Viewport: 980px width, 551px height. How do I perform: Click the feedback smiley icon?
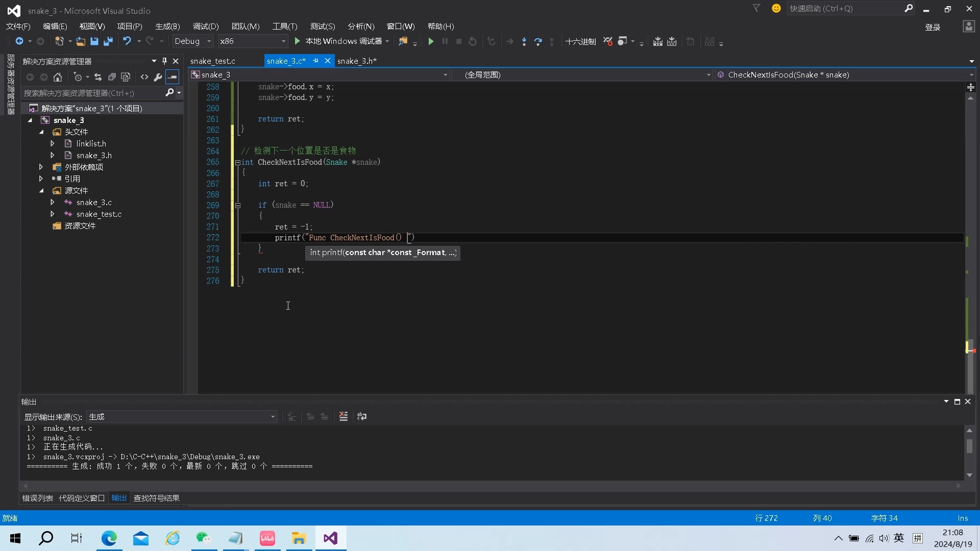tap(776, 8)
